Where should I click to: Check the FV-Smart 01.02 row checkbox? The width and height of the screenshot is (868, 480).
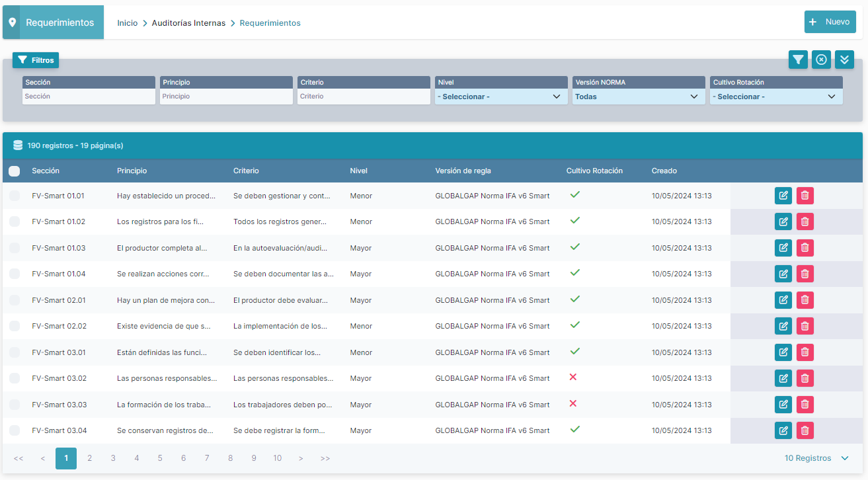[15, 221]
